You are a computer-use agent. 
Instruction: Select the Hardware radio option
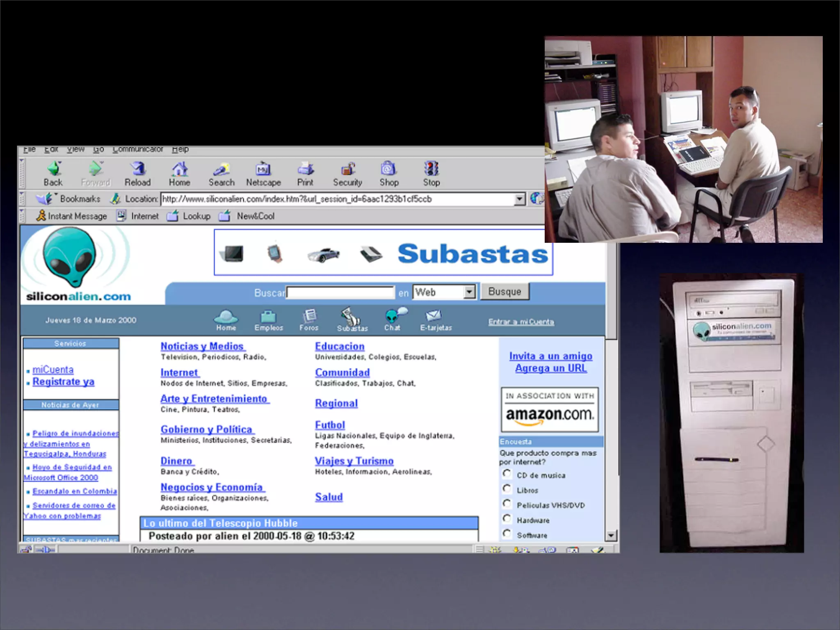point(507,519)
